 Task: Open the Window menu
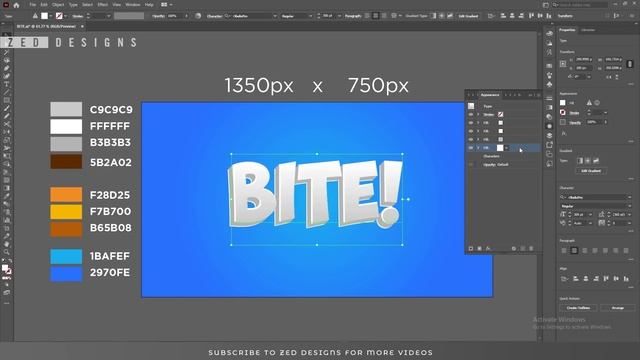pos(133,4)
